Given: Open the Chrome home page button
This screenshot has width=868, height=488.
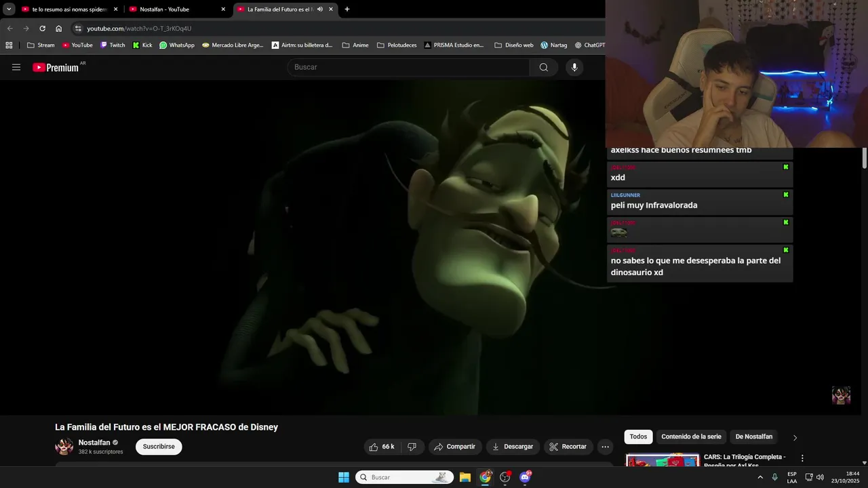Looking at the screenshot, I should [59, 28].
